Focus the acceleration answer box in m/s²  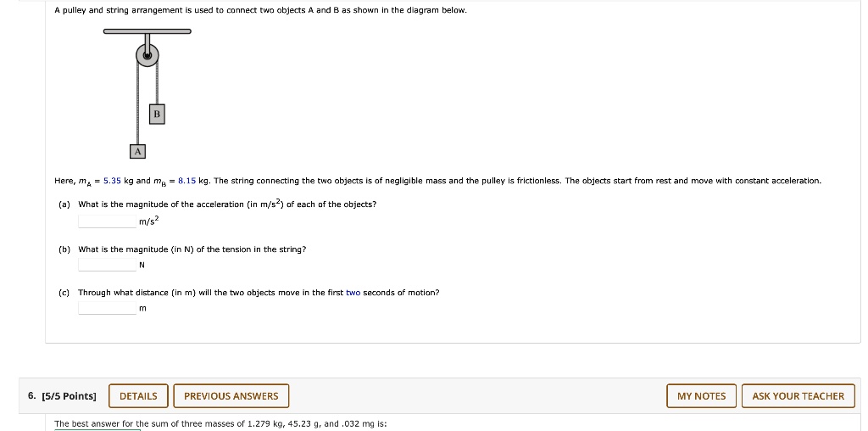[107, 221]
